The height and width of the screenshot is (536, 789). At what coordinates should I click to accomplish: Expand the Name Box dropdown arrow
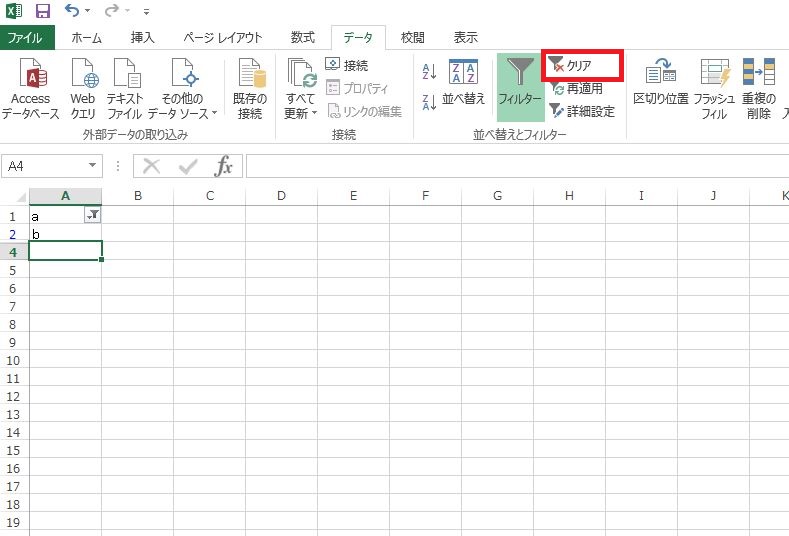[93, 166]
